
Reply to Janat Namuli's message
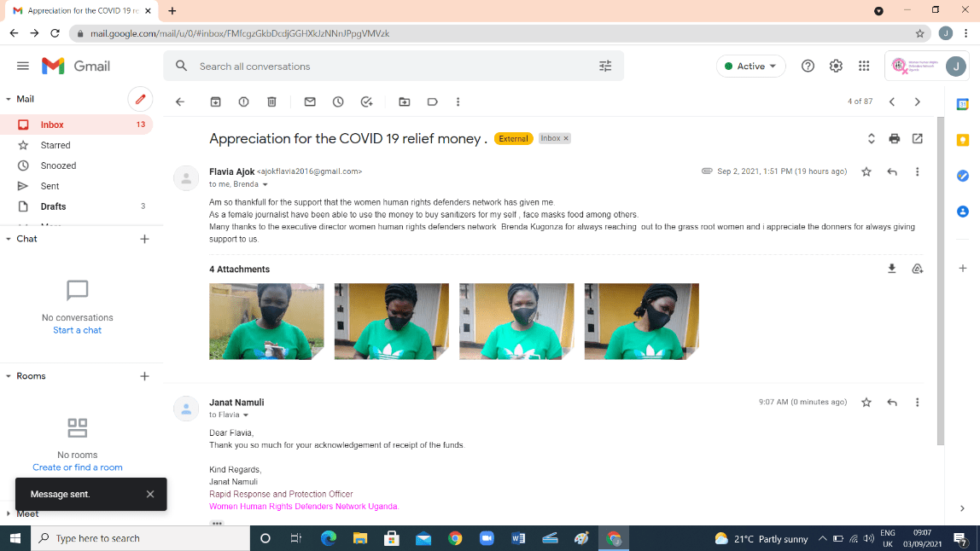pyautogui.click(x=892, y=403)
